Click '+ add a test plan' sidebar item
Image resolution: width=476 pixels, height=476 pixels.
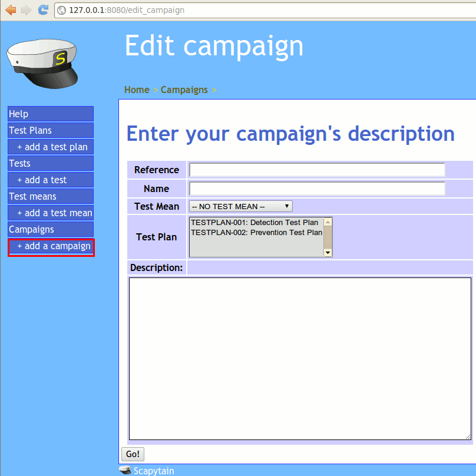point(52,147)
